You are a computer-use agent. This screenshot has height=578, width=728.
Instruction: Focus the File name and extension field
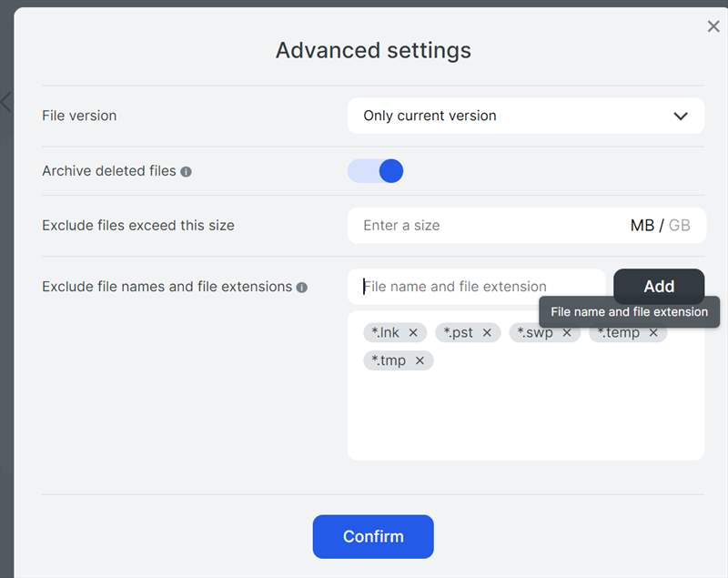pos(476,287)
